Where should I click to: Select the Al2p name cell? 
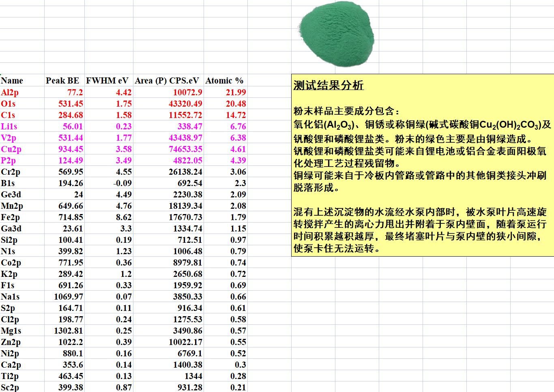tap(10, 92)
